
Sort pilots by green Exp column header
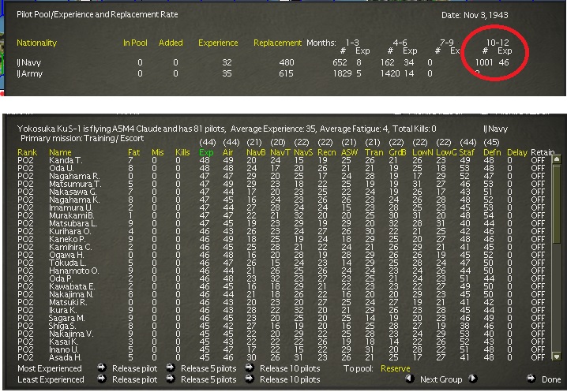pyautogui.click(x=206, y=152)
